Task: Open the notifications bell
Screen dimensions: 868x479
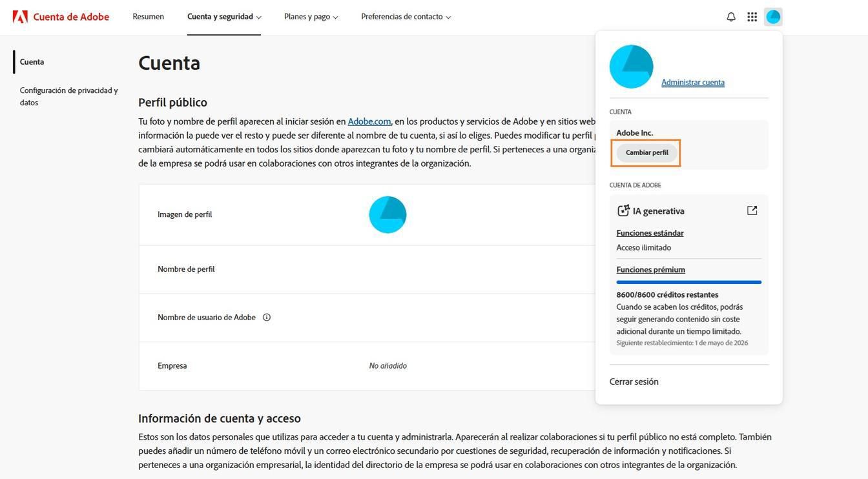Action: 731,17
